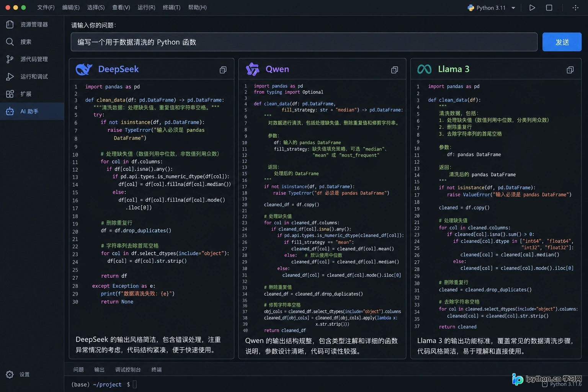
Task: Click 'return cleaned' in Llama 3 code
Action: click(x=458, y=327)
